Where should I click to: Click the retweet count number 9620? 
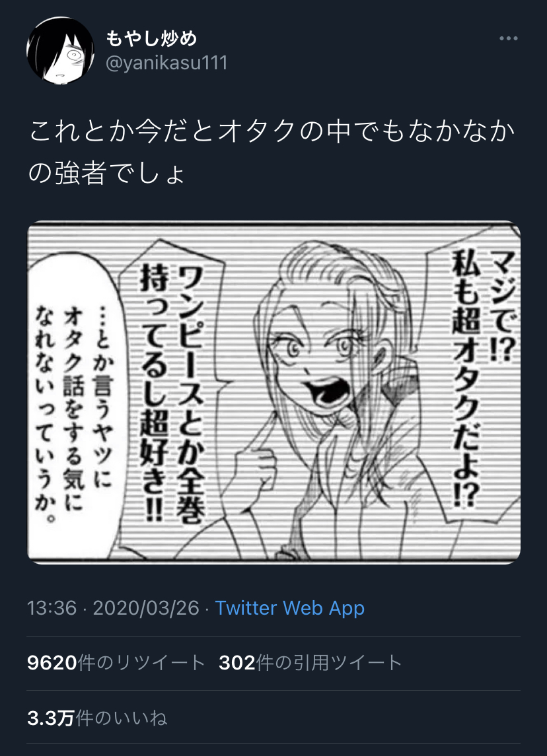point(52,663)
